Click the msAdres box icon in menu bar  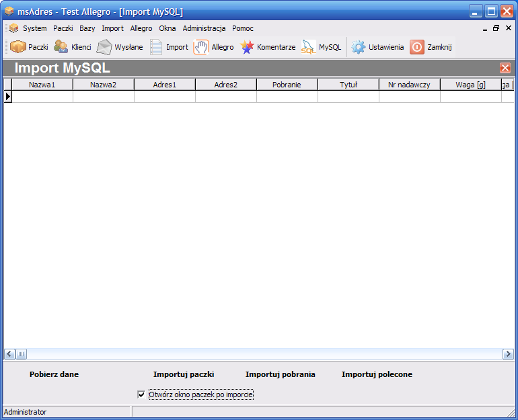tap(13, 28)
